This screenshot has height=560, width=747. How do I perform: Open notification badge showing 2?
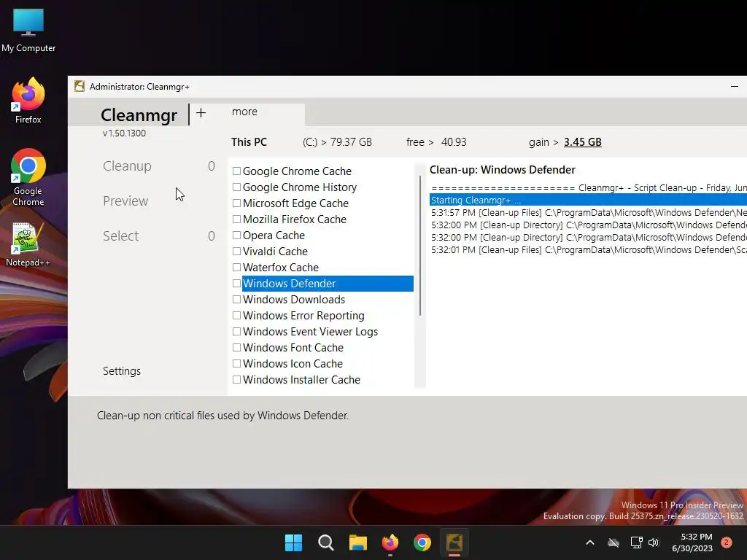[x=727, y=542]
